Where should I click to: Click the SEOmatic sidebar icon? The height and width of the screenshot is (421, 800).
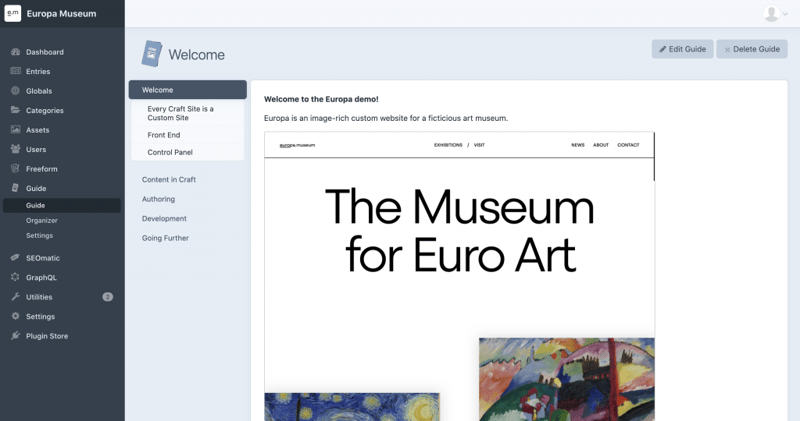click(x=15, y=258)
